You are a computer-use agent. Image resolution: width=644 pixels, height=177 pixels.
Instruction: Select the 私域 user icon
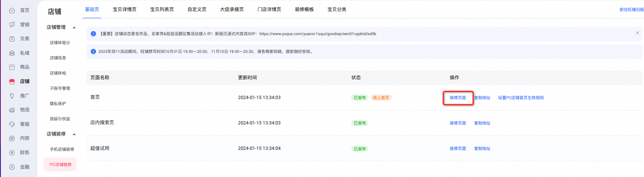pos(12,53)
